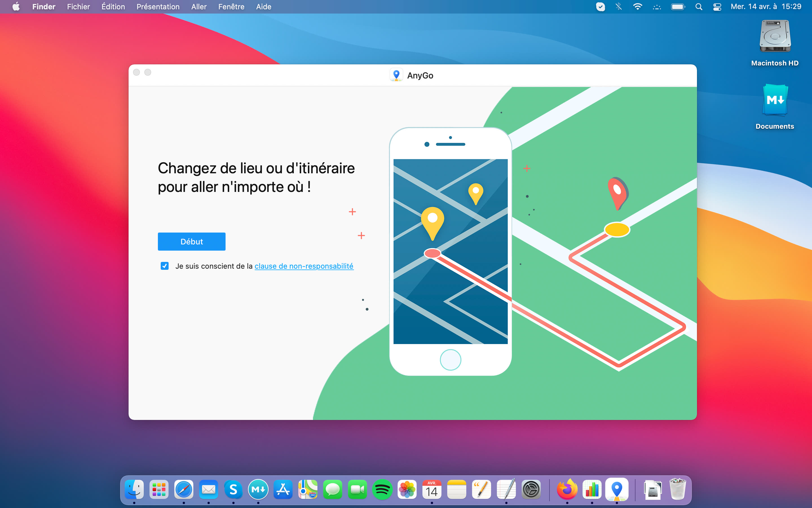Click the battery status icon
The image size is (812, 508).
click(678, 7)
